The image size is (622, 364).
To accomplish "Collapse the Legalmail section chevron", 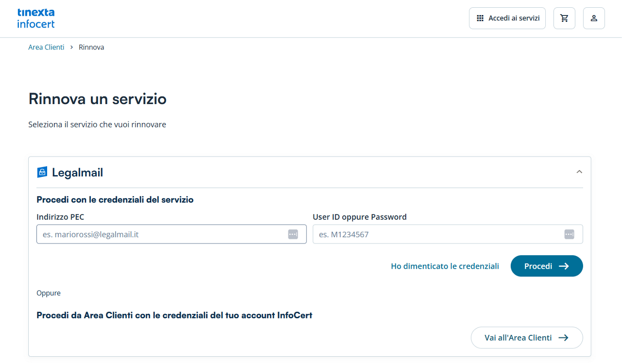I will (x=579, y=172).
